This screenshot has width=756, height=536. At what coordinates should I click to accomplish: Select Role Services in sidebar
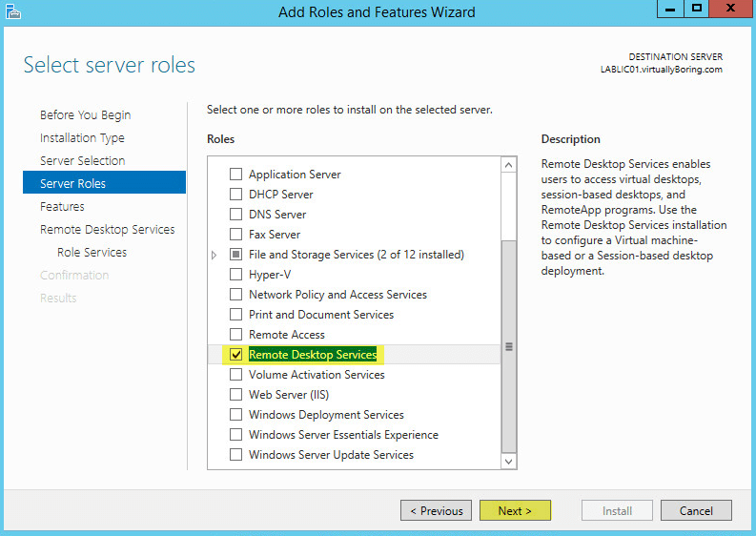click(92, 253)
